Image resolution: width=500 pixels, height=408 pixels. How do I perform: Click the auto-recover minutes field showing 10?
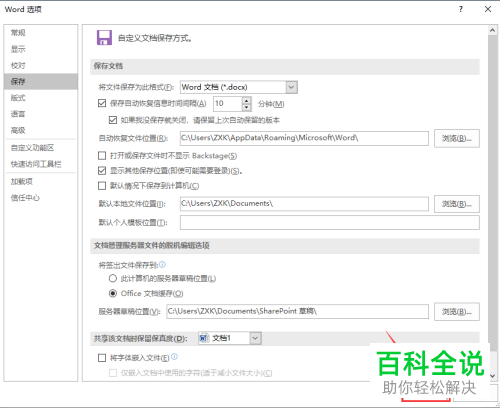pos(227,104)
